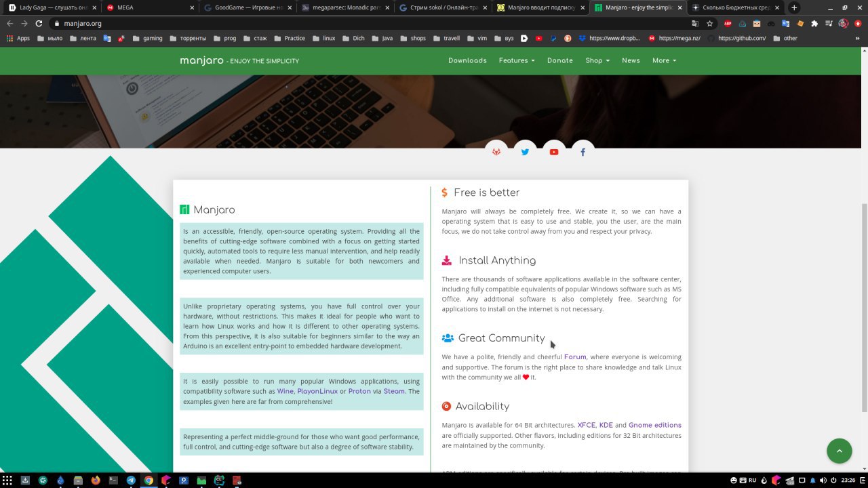This screenshot has height=488, width=868.
Task: Expand the Shop dropdown menu
Action: tap(597, 60)
